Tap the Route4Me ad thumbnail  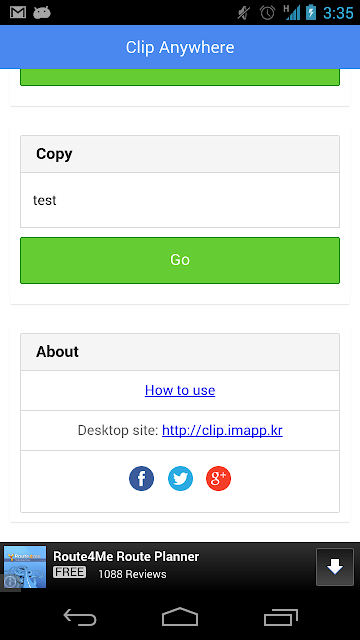(x=25, y=567)
